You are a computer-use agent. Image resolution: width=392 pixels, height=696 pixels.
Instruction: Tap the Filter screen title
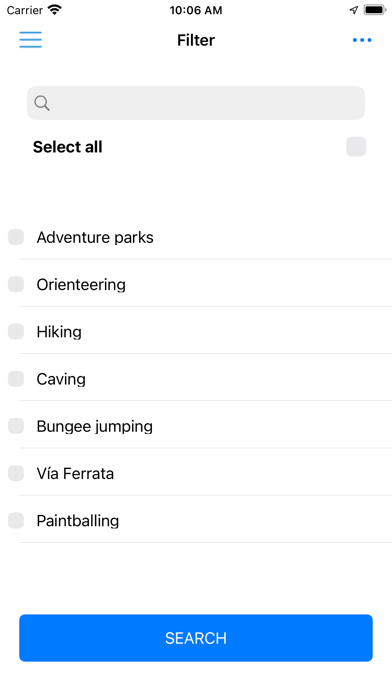196,40
